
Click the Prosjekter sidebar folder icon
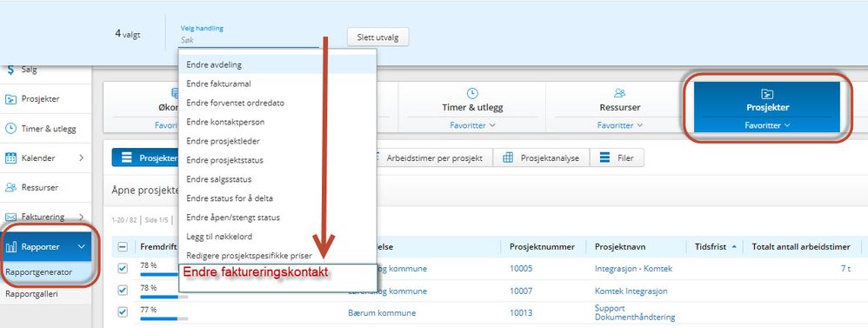[10, 99]
